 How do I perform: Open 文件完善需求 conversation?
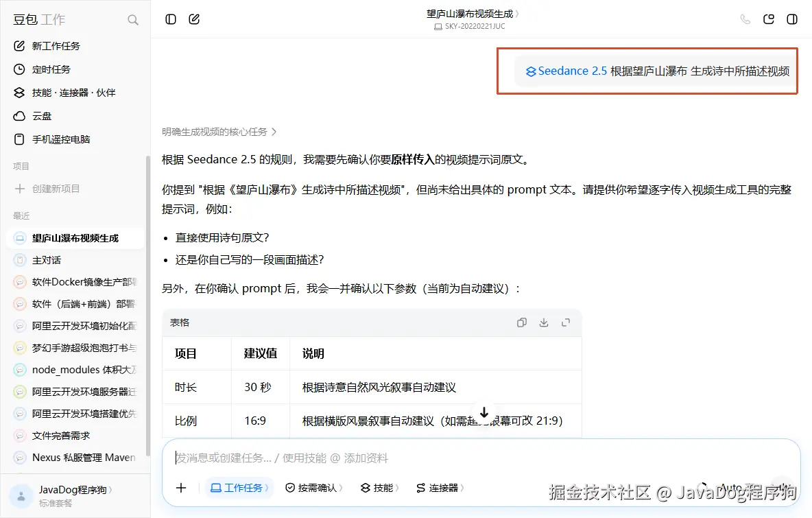75,436
